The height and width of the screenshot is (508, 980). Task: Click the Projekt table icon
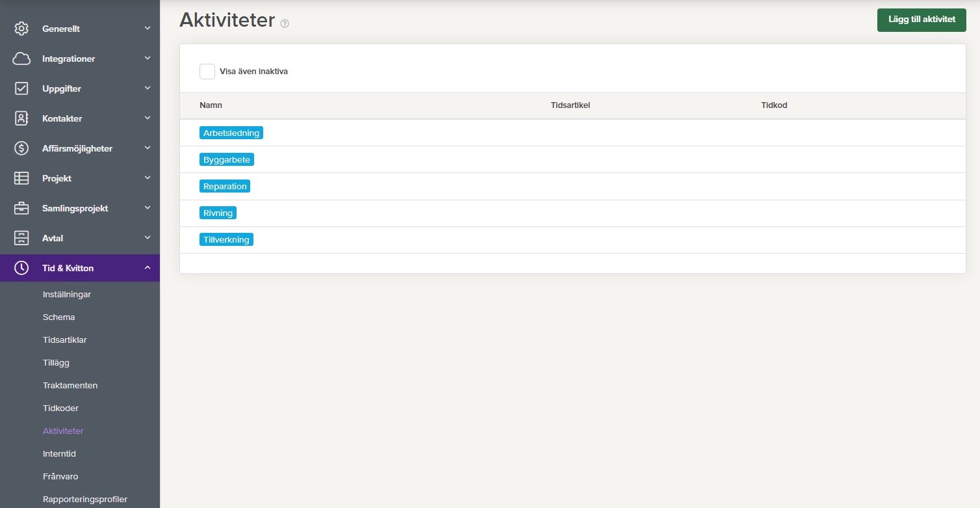pos(21,178)
